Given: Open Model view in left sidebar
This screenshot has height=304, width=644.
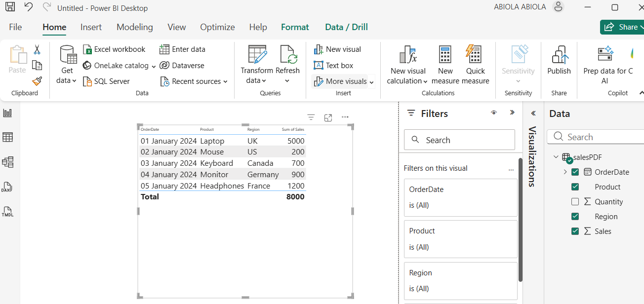Looking at the screenshot, I should click(x=8, y=162).
